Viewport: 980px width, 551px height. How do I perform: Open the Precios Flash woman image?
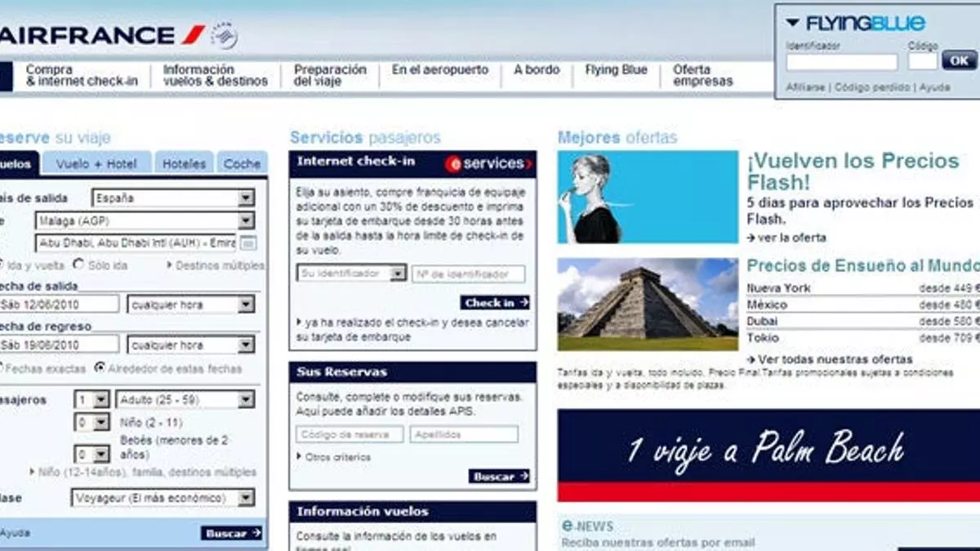(647, 197)
